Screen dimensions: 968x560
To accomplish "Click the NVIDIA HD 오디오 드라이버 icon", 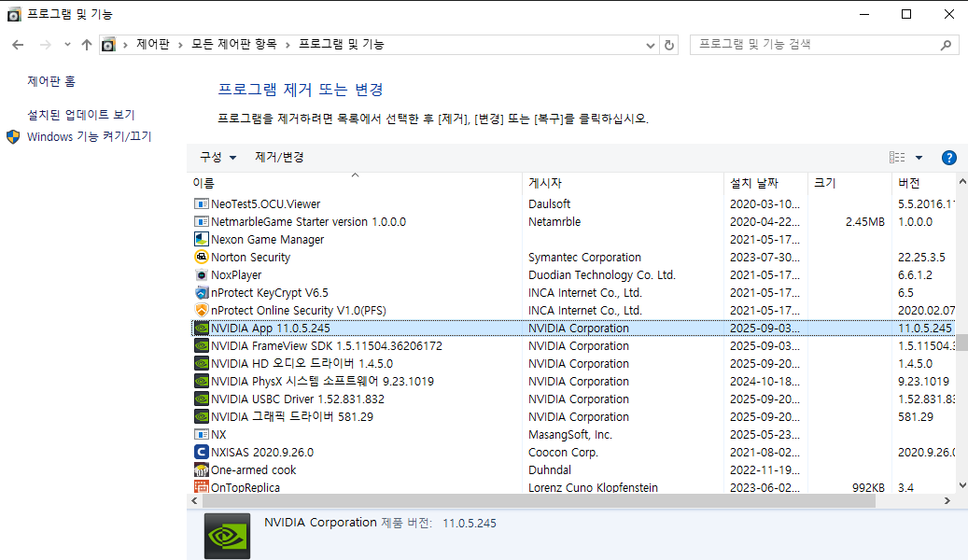I will pos(201,364).
